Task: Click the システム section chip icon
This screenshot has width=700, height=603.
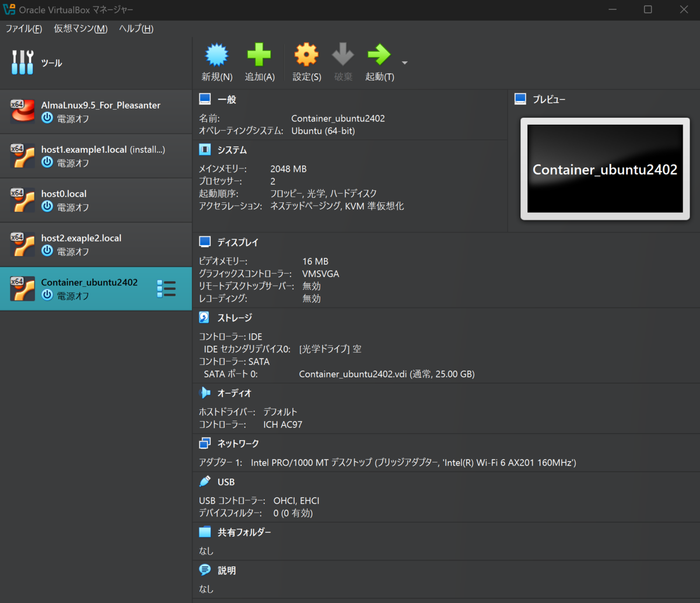Action: click(205, 150)
